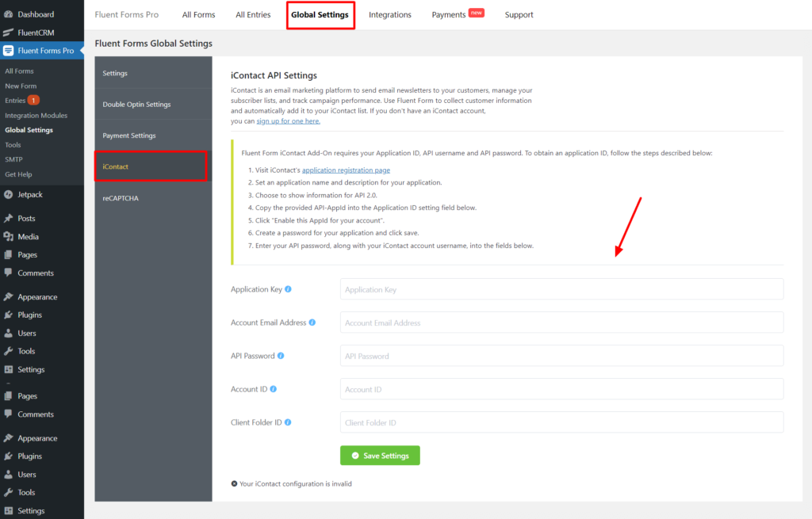Open the reCAPTCHA settings section
Viewport: 812px width, 519px height.
153,197
